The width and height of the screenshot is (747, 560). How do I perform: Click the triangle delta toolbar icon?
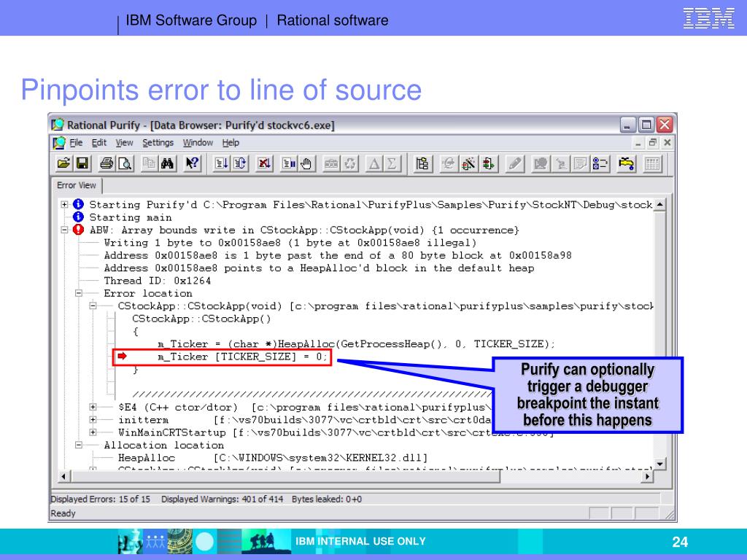coord(374,164)
